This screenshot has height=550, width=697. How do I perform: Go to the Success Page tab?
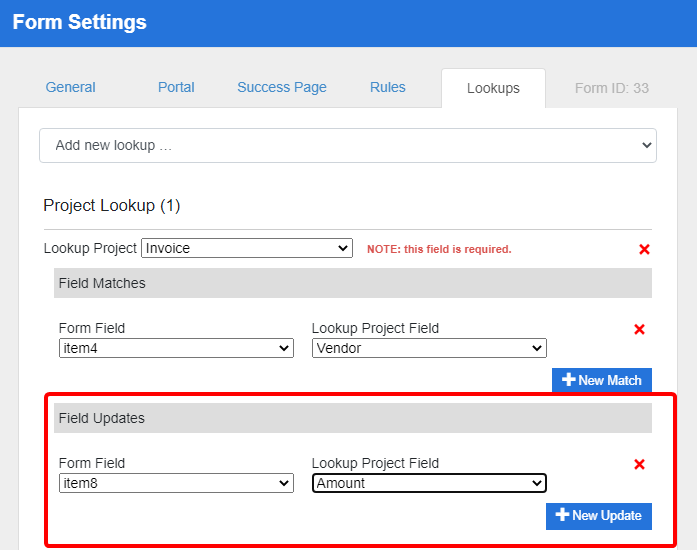[282, 87]
